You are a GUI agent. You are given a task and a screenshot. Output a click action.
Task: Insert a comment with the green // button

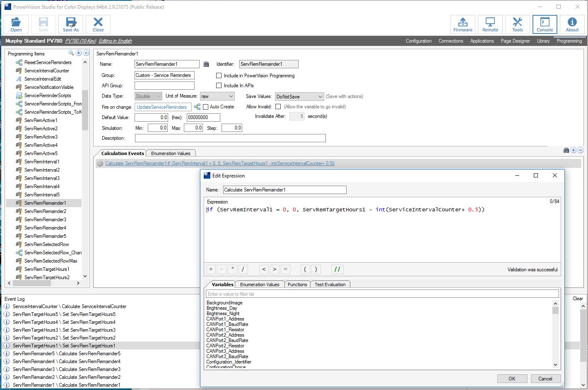click(x=337, y=269)
